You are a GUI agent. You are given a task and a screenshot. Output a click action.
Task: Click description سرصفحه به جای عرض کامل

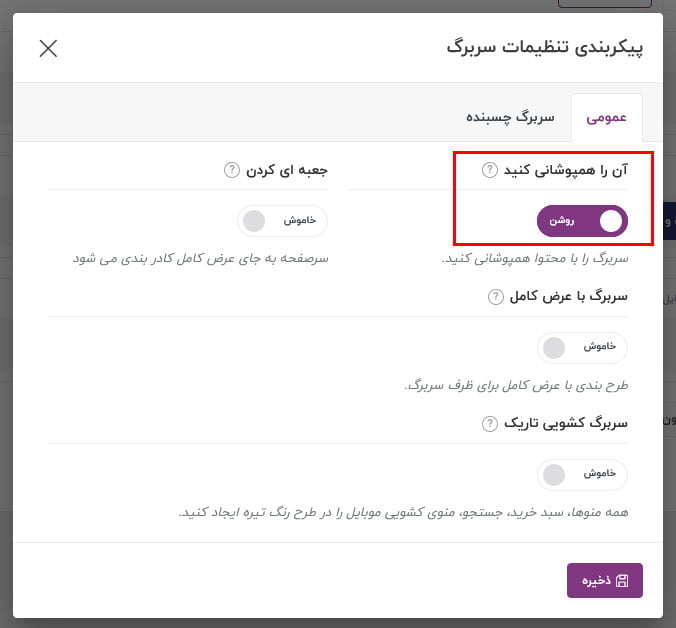[200, 258]
